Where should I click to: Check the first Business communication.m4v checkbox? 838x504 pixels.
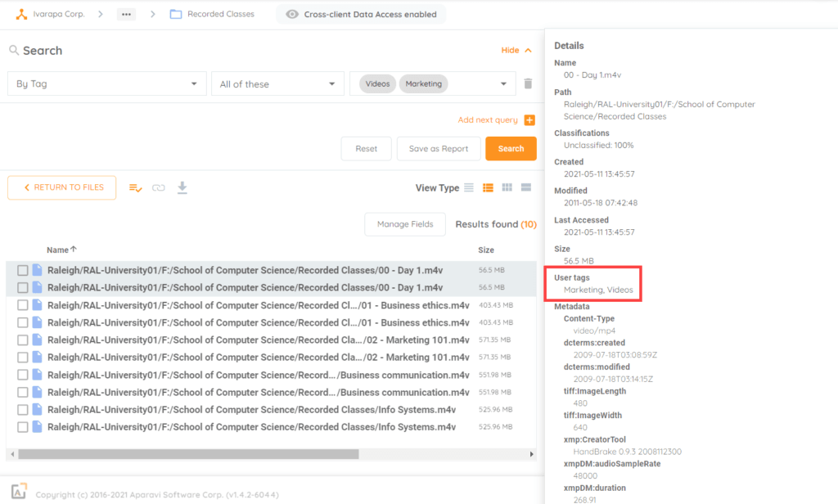(22, 376)
